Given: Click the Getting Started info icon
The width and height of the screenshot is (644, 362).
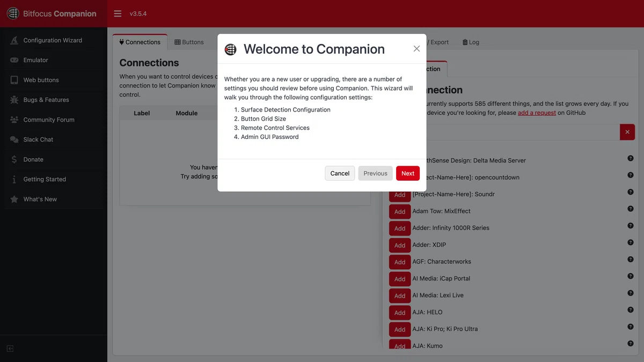Looking at the screenshot, I should (x=14, y=179).
